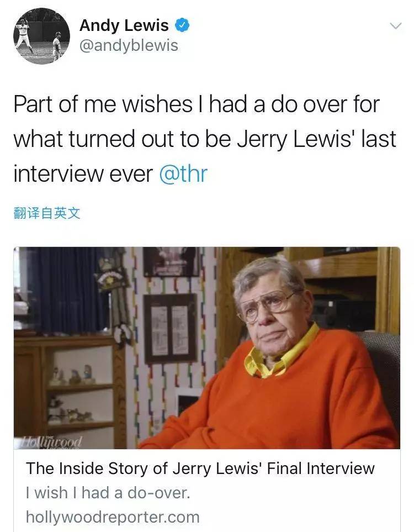The width and height of the screenshot is (414, 532).
Task: Click the 翻译自英文 translate link
Action: pos(47,213)
